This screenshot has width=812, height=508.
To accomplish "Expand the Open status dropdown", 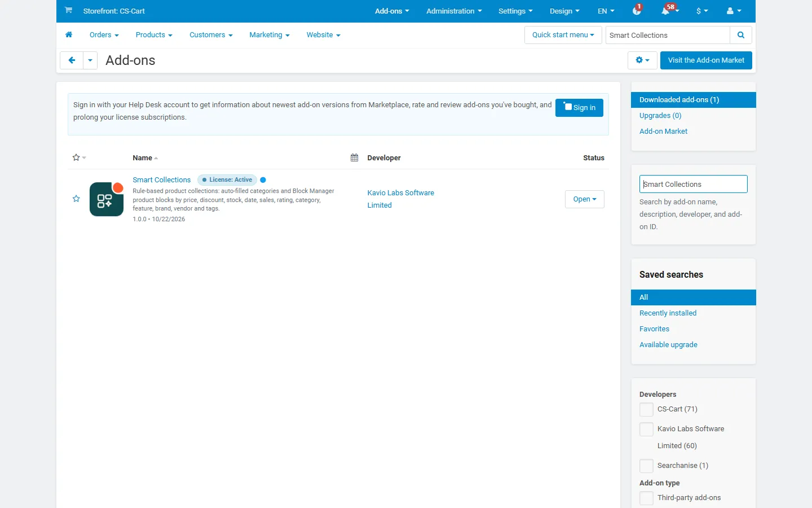I will [585, 199].
